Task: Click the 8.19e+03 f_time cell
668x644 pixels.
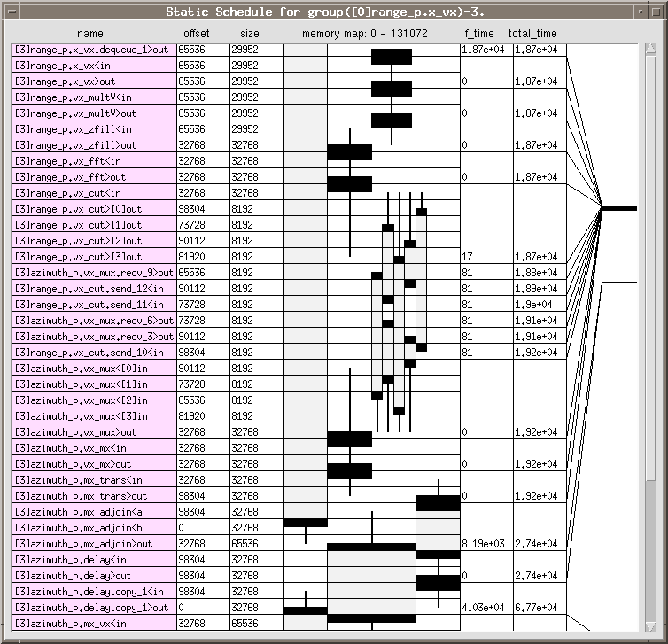Action: [x=484, y=544]
